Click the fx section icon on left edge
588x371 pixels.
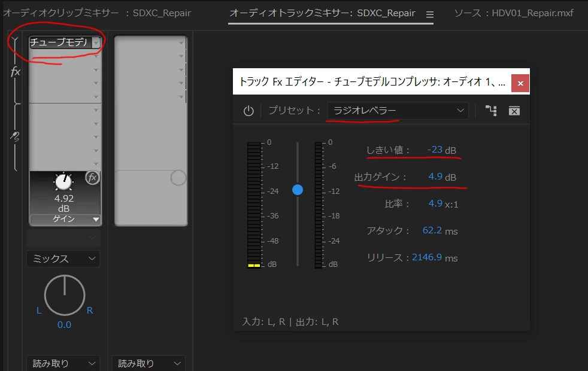[x=15, y=71]
